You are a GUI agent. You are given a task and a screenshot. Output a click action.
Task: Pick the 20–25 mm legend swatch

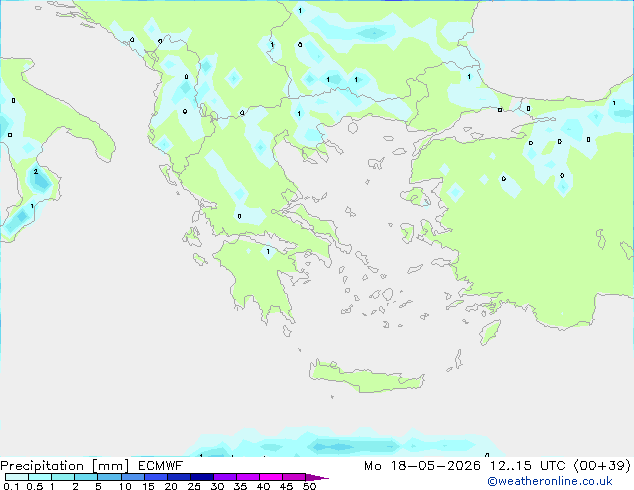pyautogui.click(x=179, y=477)
